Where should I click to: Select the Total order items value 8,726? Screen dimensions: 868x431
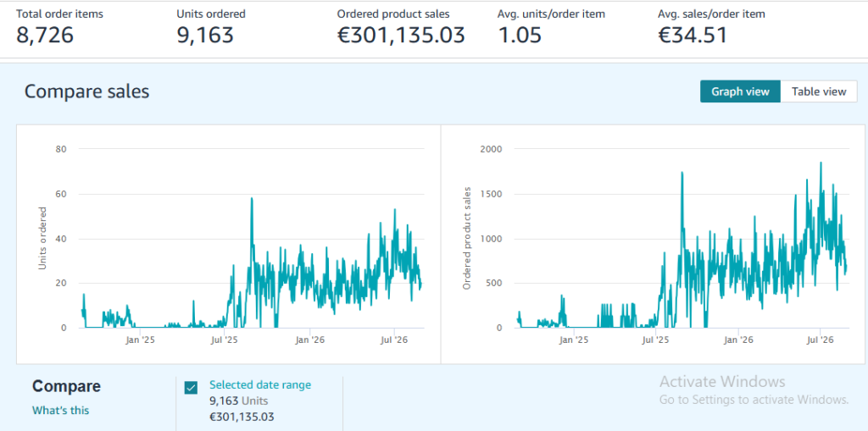pyautogui.click(x=45, y=36)
